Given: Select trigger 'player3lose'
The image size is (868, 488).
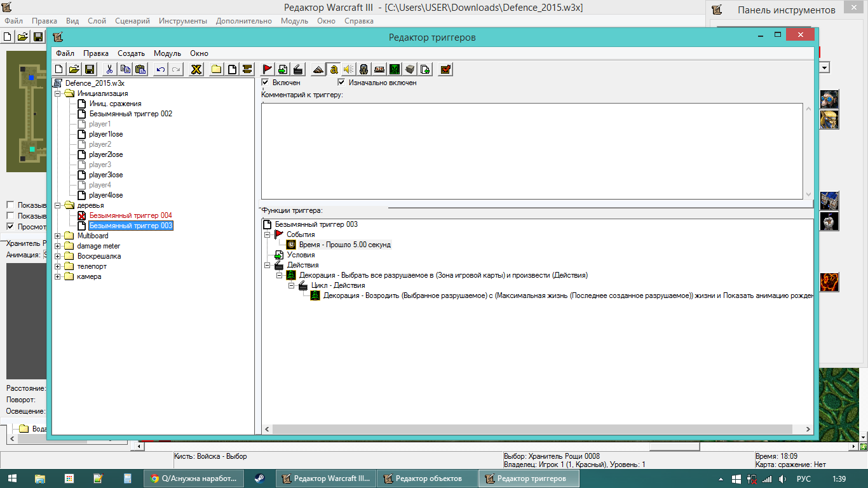Looking at the screenshot, I should click(x=105, y=175).
